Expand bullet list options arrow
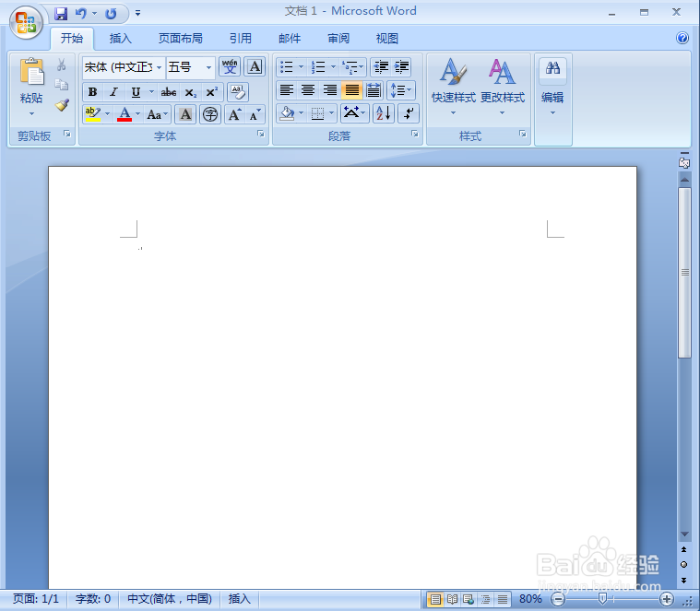Screen dimensions: 700x611 pos(301,67)
